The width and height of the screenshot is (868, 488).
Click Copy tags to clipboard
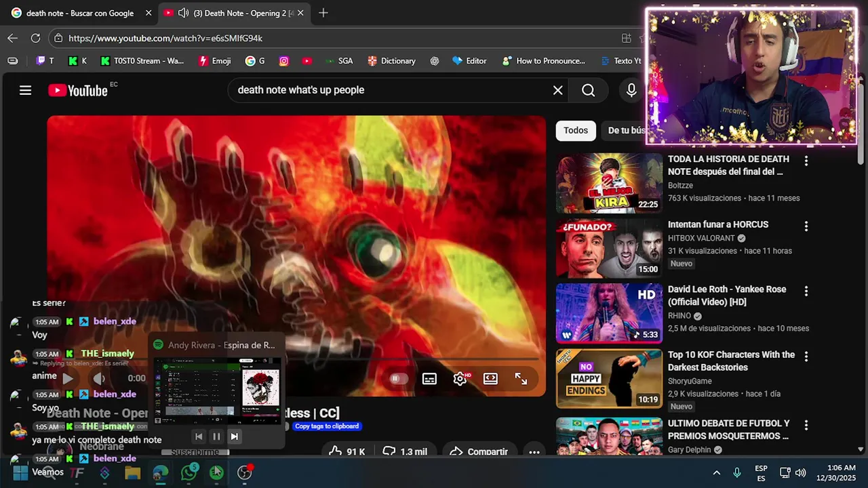point(326,426)
